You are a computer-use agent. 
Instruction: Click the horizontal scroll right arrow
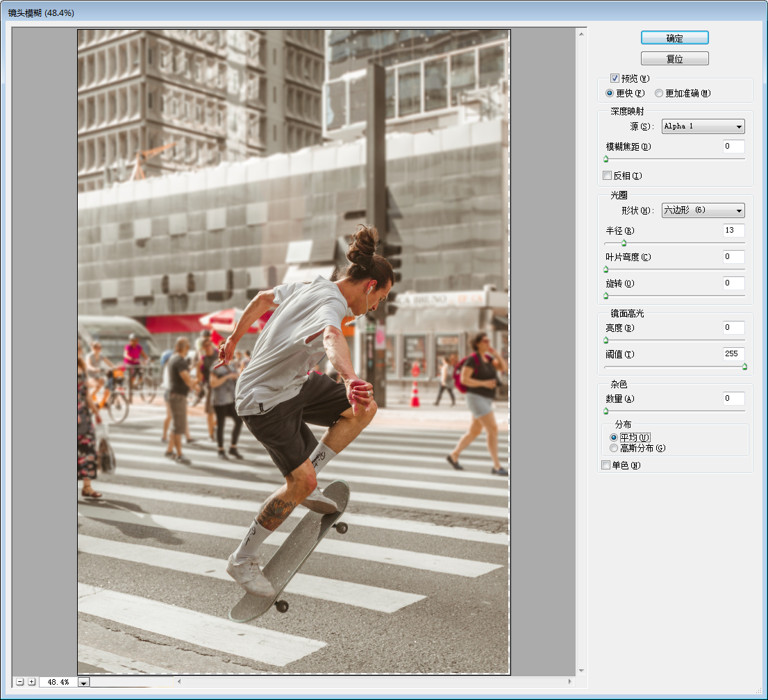(x=569, y=681)
